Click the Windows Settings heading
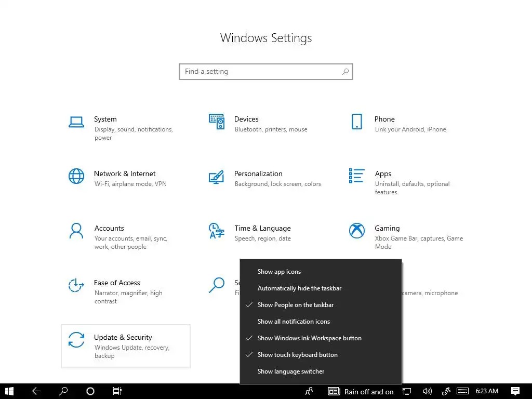The height and width of the screenshot is (399, 532). [x=266, y=38]
